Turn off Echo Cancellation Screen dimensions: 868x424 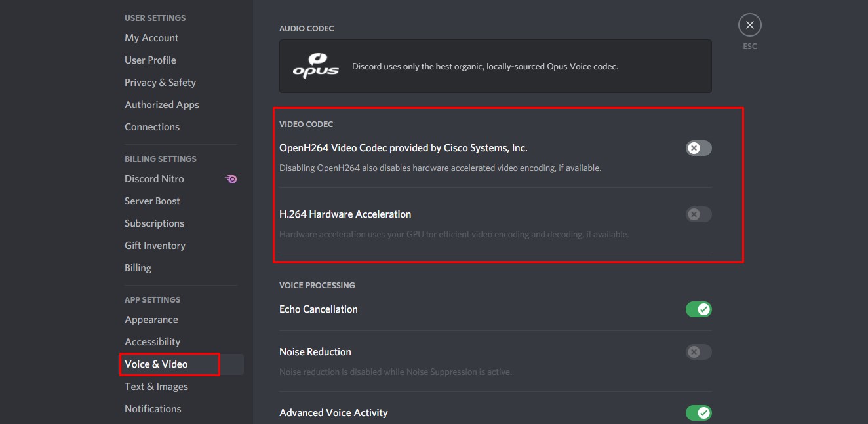point(698,309)
